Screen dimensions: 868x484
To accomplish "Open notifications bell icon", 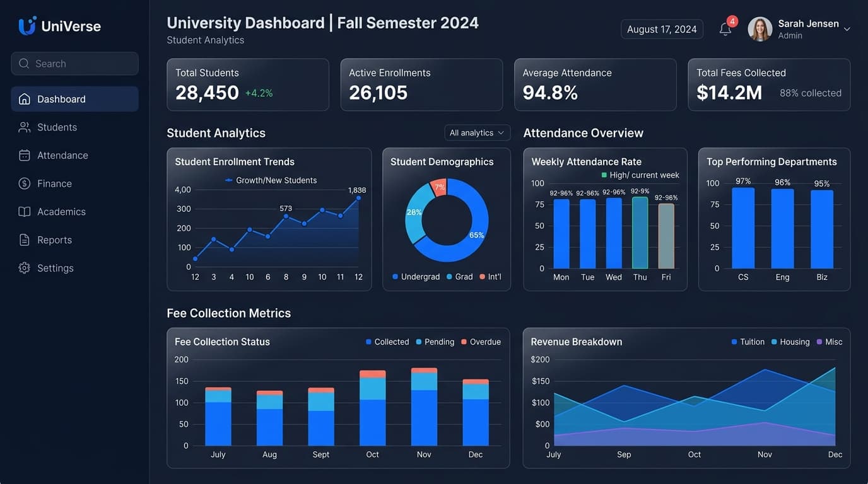I will pos(725,29).
